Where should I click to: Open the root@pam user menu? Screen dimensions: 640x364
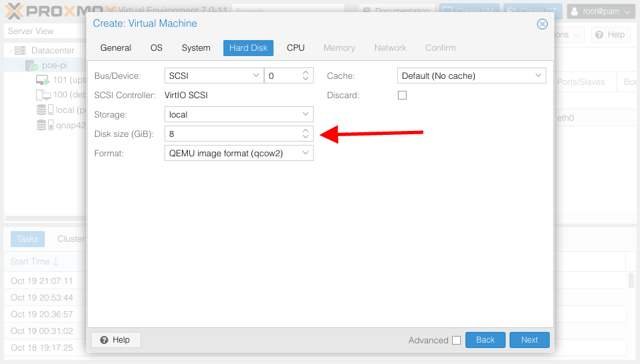tap(601, 11)
